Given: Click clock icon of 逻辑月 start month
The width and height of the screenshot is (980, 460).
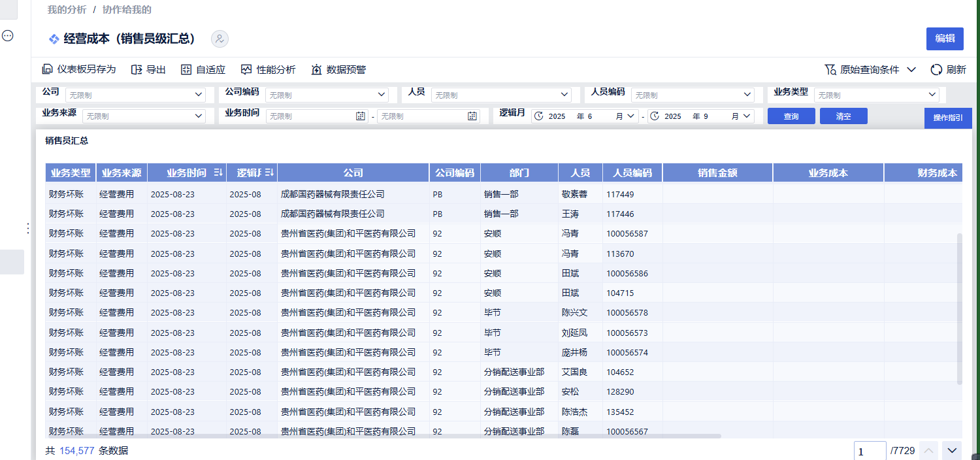Looking at the screenshot, I should click(x=539, y=116).
